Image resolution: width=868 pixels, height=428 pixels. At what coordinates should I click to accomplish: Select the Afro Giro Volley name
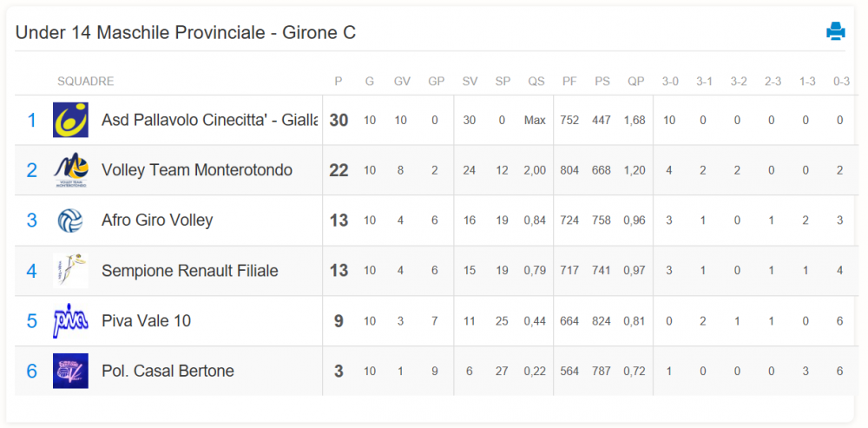coord(157,221)
